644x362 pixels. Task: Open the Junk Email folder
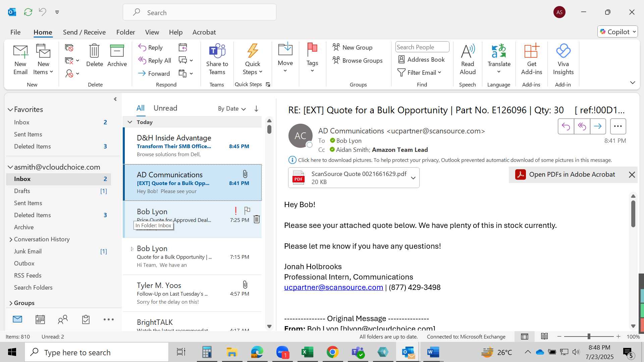[59, 251]
